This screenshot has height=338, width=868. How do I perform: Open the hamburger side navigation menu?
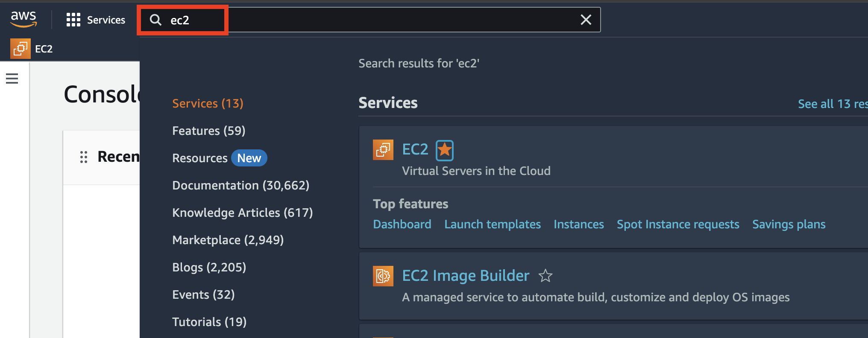click(x=12, y=79)
